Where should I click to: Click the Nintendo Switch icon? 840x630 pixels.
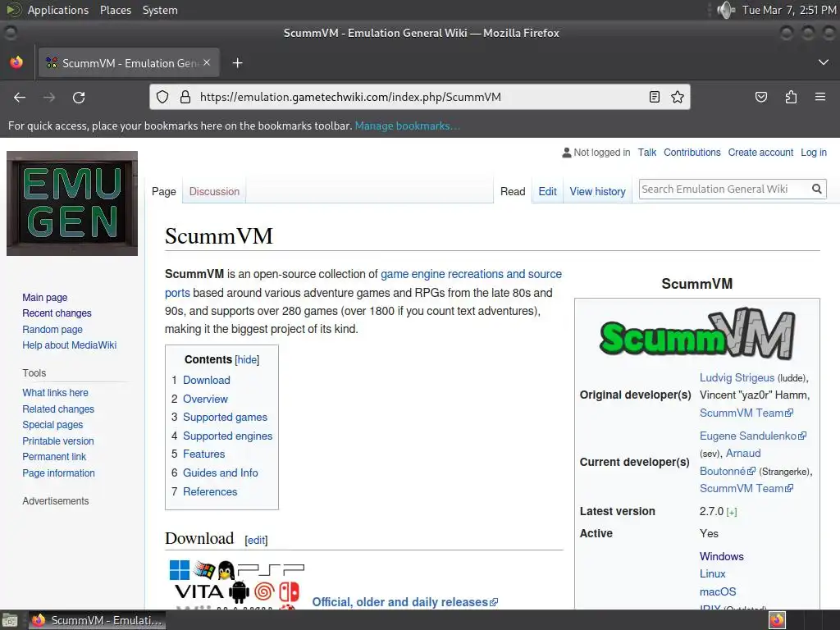pyautogui.click(x=290, y=592)
